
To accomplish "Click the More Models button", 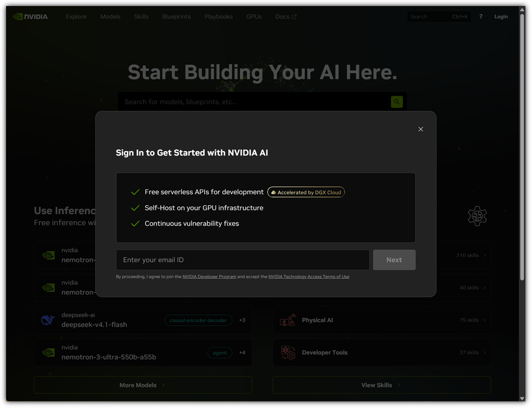I will 143,385.
